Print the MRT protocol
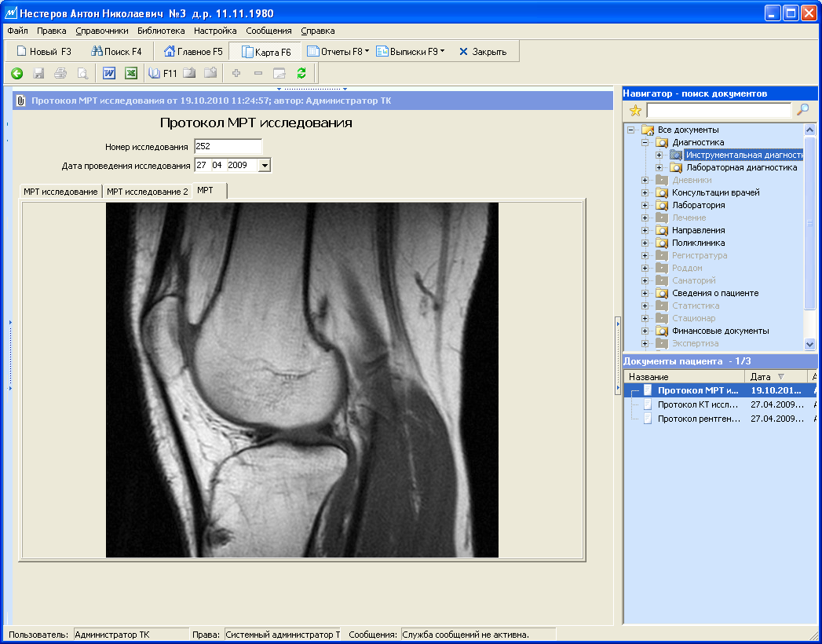Screen dimensions: 822x644 click(x=60, y=72)
